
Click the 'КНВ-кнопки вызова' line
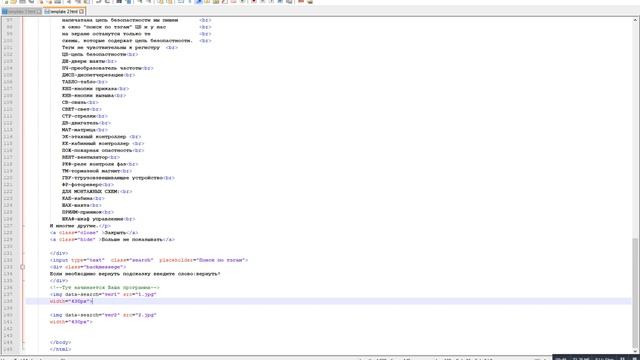point(93,96)
